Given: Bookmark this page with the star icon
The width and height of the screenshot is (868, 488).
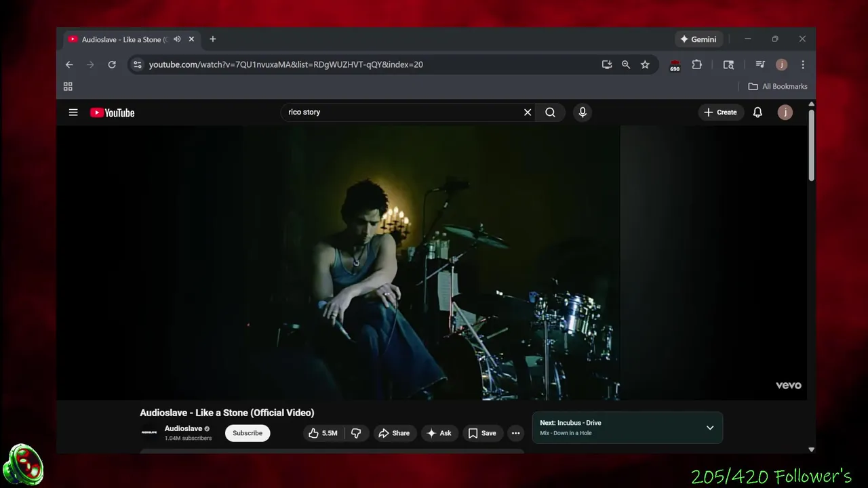Looking at the screenshot, I should tap(645, 64).
